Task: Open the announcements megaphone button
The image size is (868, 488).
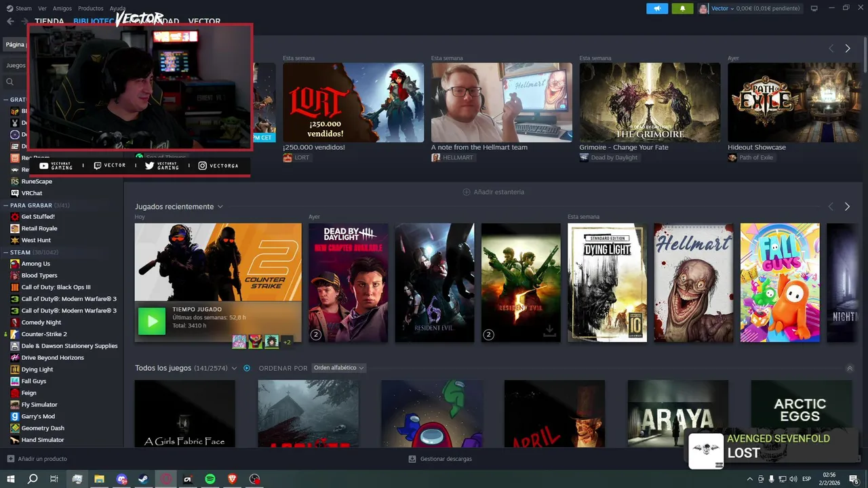Action: [656, 8]
